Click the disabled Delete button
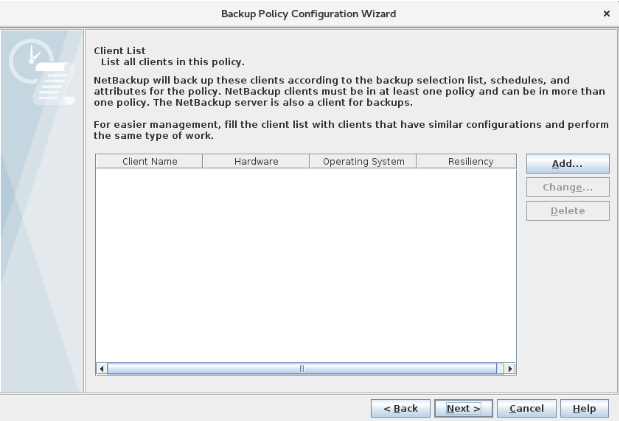Screen dimensions: 619x421 pyautogui.click(x=567, y=211)
